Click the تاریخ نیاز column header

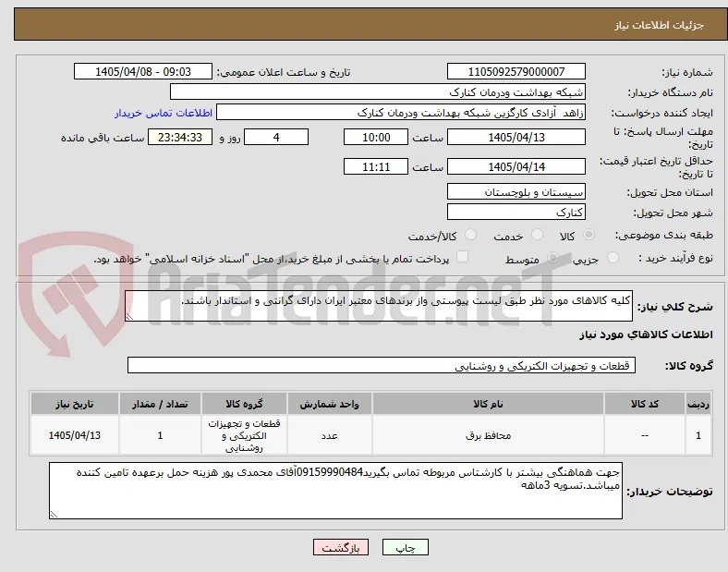[x=75, y=404]
